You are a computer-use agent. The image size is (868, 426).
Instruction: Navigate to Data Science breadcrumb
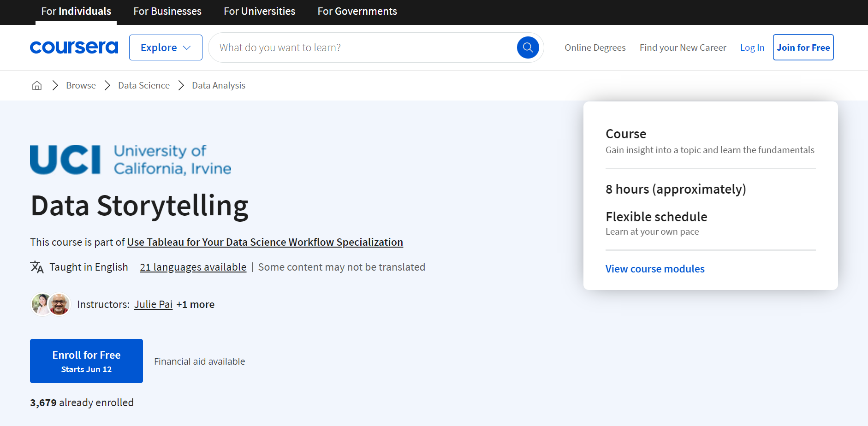point(144,85)
